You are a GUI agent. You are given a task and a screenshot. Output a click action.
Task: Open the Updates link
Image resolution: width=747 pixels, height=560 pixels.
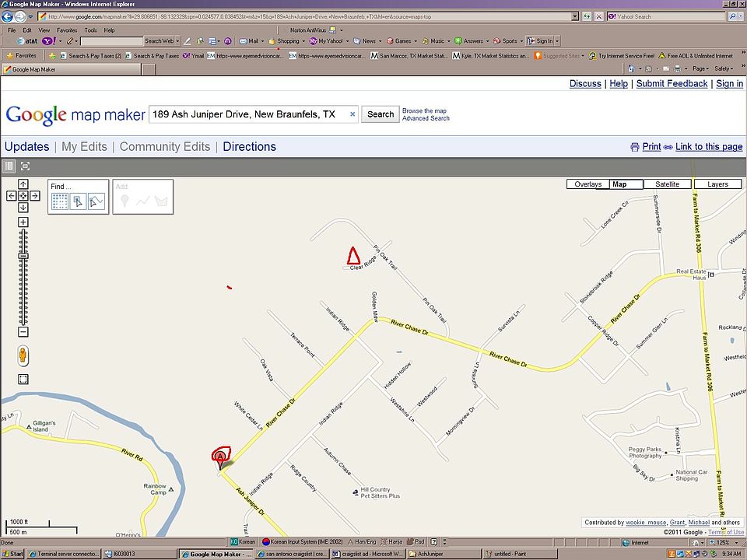click(26, 147)
